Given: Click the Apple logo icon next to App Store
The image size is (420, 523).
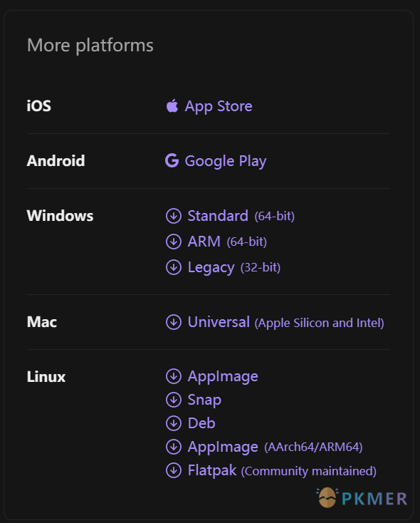Looking at the screenshot, I should [172, 105].
